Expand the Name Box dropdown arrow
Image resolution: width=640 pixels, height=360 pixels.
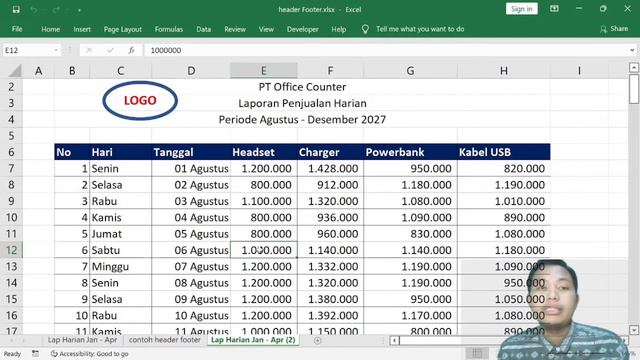tap(56, 50)
